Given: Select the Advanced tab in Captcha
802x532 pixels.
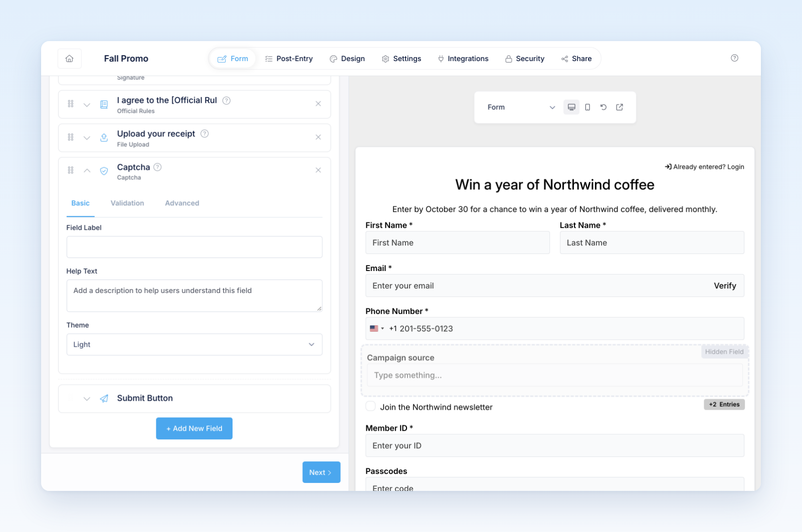Looking at the screenshot, I should tap(182, 203).
